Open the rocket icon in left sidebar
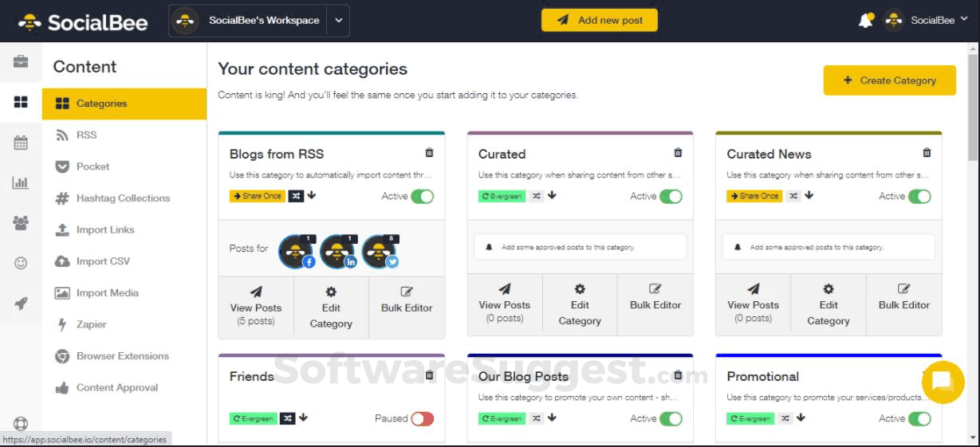This screenshot has width=980, height=447. (21, 303)
